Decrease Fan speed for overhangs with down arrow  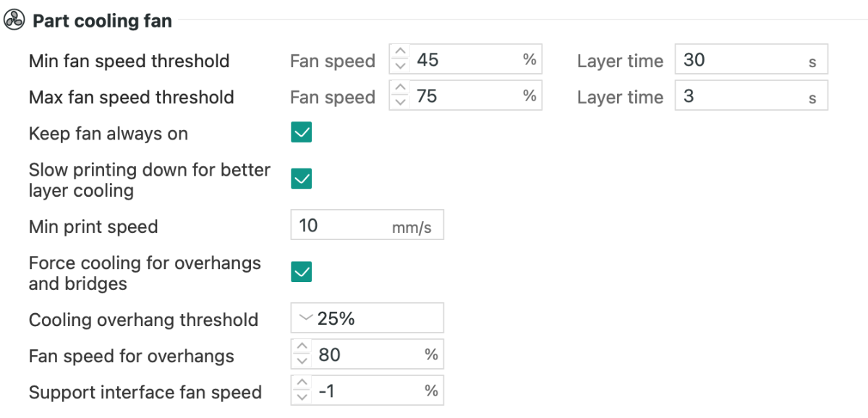pos(302,361)
